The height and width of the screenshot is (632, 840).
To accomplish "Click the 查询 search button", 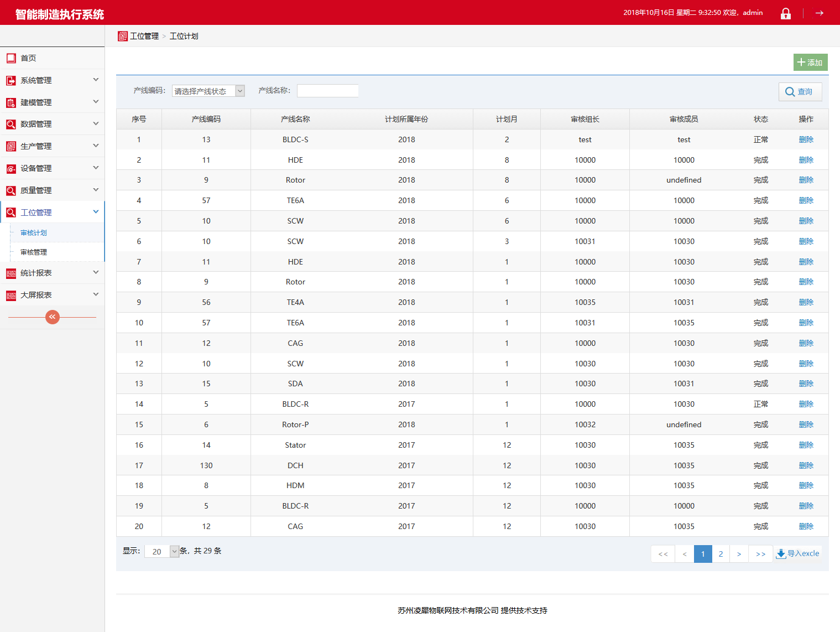I will 800,92.
